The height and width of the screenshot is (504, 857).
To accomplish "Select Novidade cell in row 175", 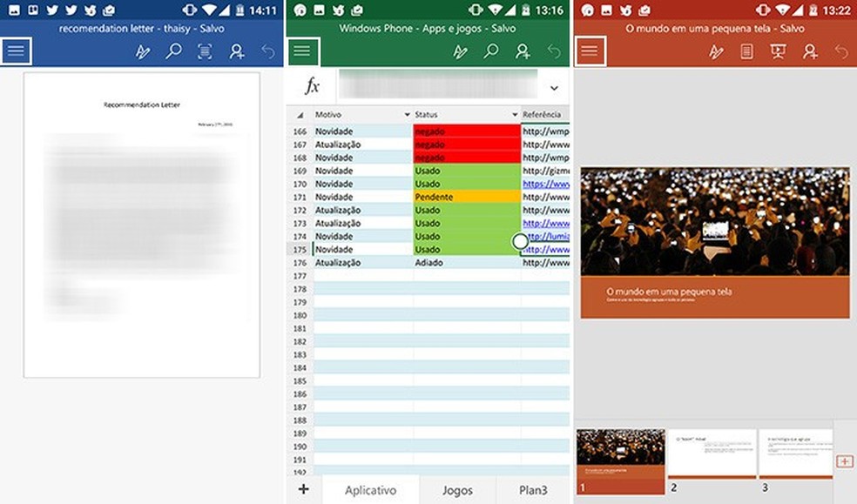I will tap(363, 250).
